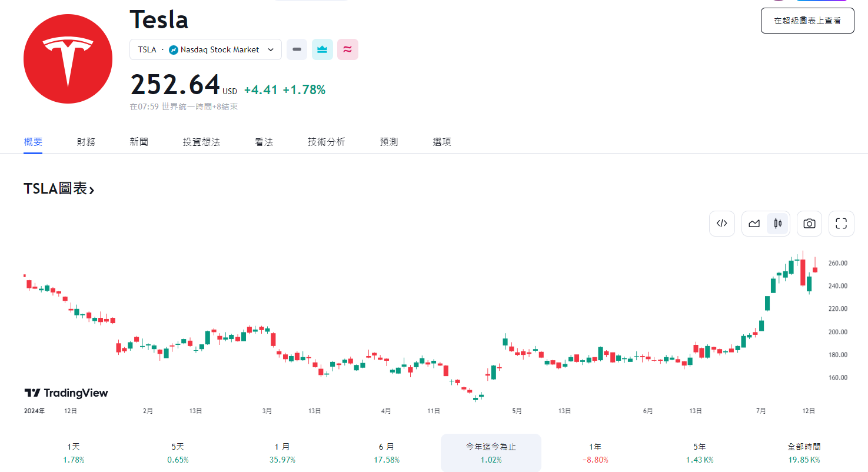Open the 財務 tab
This screenshot has height=472, width=868.
(86, 142)
